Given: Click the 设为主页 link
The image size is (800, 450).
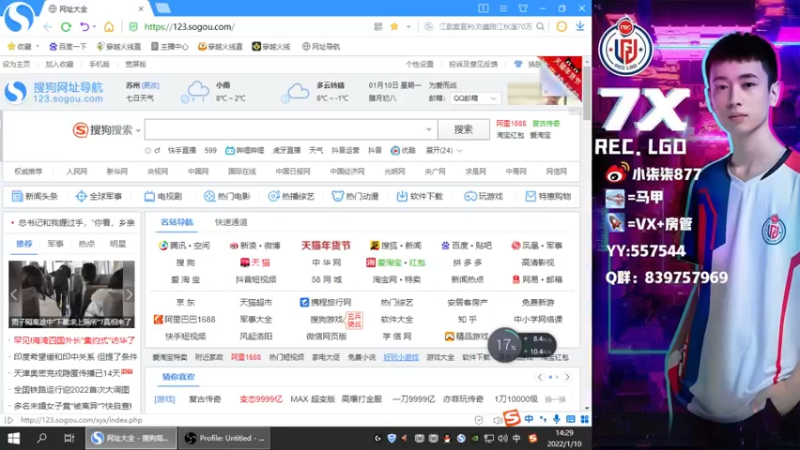Looking at the screenshot, I should pos(16,64).
